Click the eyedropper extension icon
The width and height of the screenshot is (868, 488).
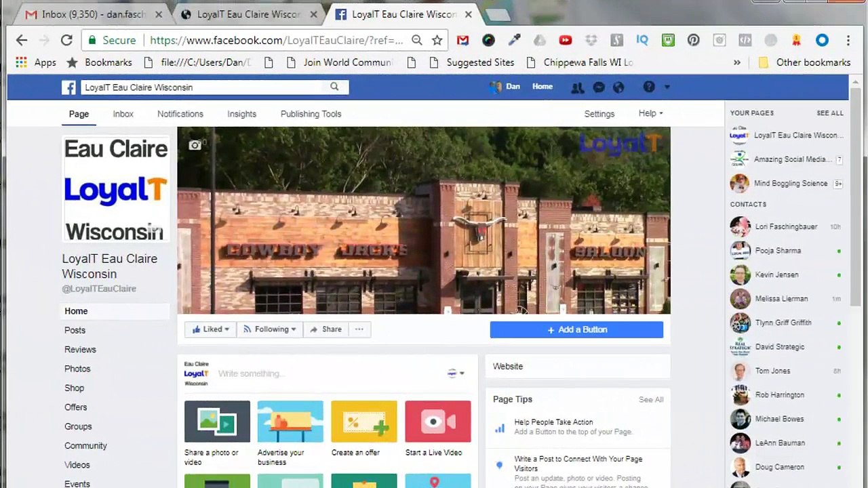coord(514,40)
